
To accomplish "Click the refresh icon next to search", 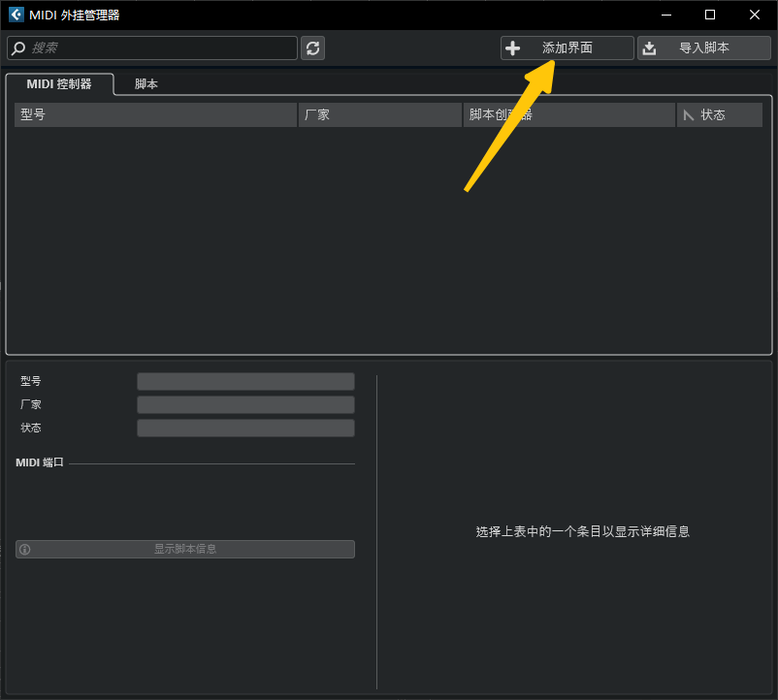I will 312,48.
